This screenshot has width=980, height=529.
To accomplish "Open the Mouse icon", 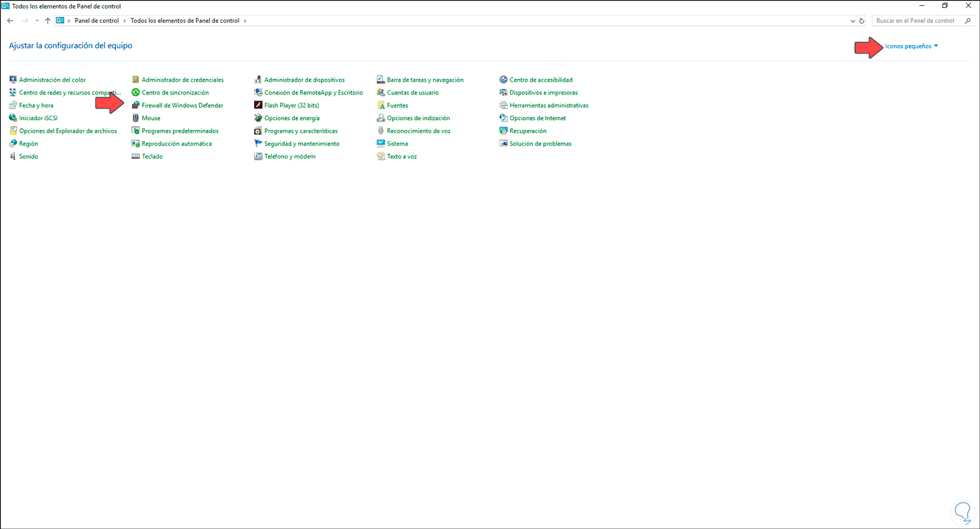I will pos(136,118).
